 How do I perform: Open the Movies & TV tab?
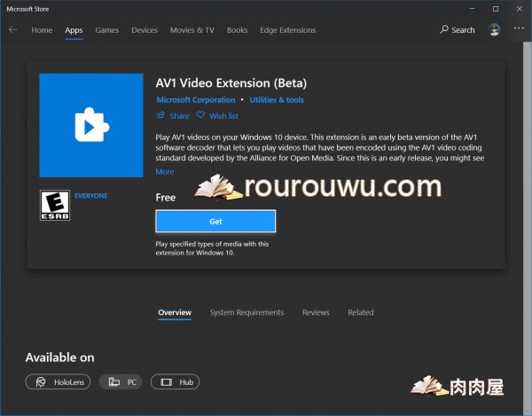(192, 30)
